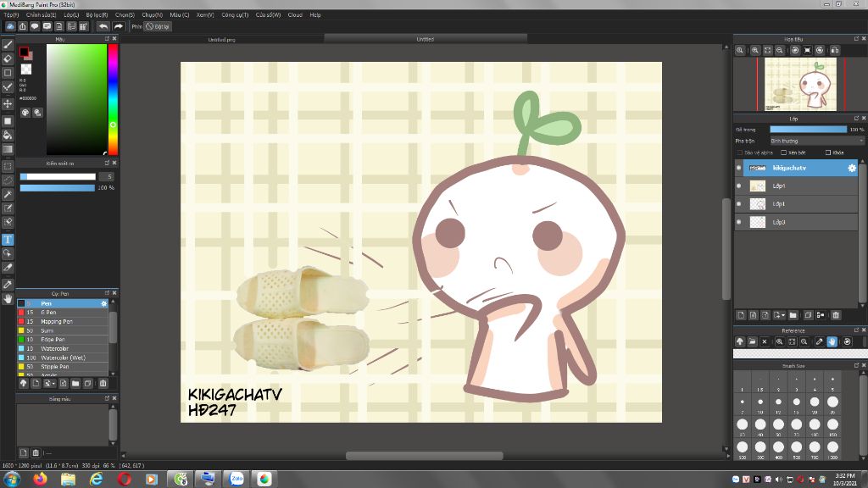The image size is (868, 488).
Task: Click the speech bubble icon in toolbar
Action: click(x=35, y=26)
